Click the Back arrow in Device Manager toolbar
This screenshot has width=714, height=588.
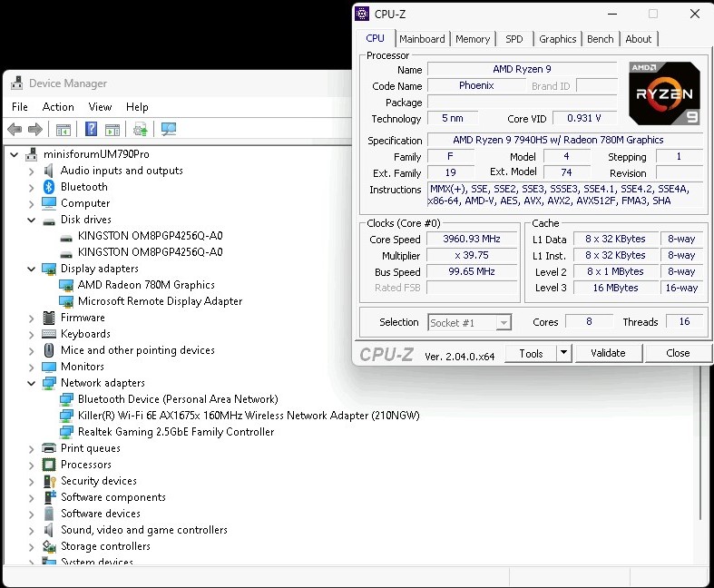coord(15,130)
